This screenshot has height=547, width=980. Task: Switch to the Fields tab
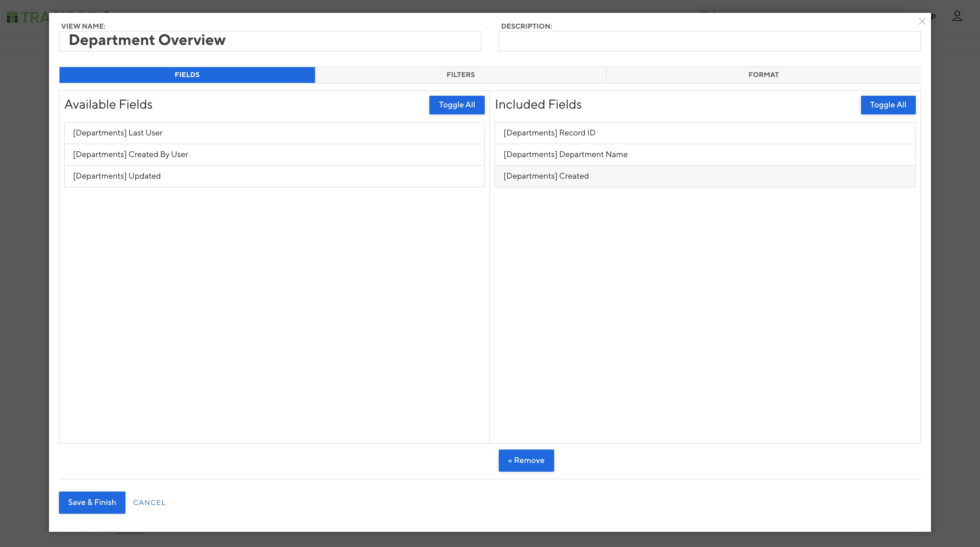(187, 75)
